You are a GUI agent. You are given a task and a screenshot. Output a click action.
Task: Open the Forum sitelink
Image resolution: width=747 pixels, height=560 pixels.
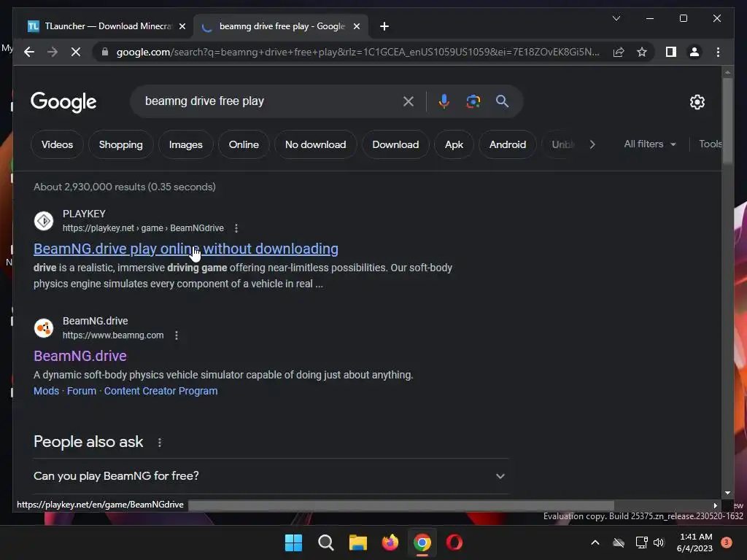pyautogui.click(x=82, y=391)
